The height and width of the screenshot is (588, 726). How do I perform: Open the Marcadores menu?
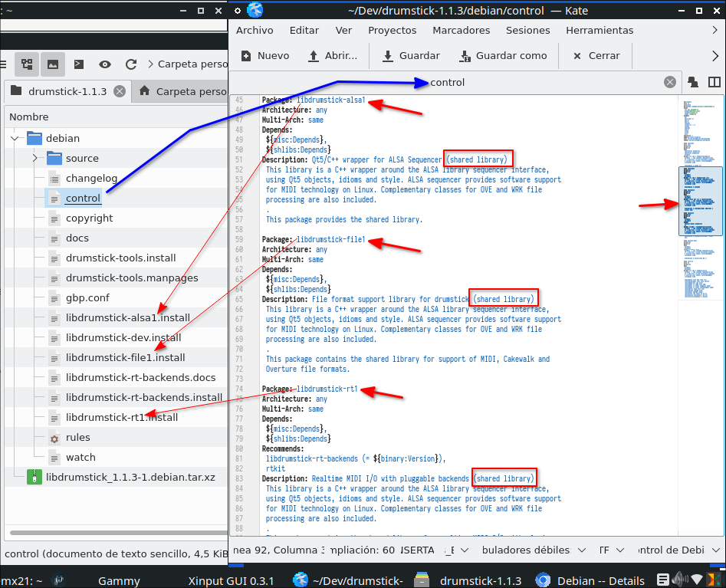click(x=462, y=30)
